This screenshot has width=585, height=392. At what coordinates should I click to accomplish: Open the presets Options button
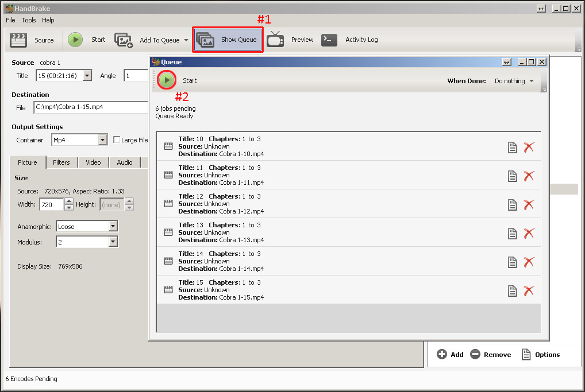click(541, 354)
